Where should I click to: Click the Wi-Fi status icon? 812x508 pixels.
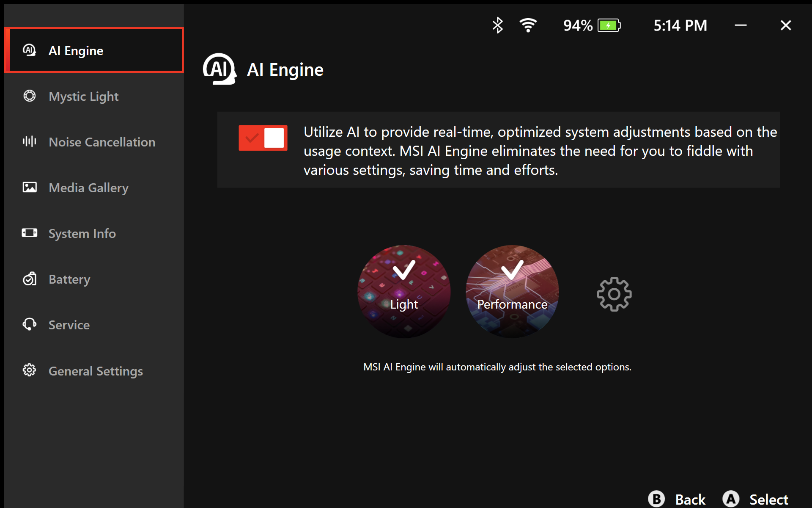tap(528, 25)
